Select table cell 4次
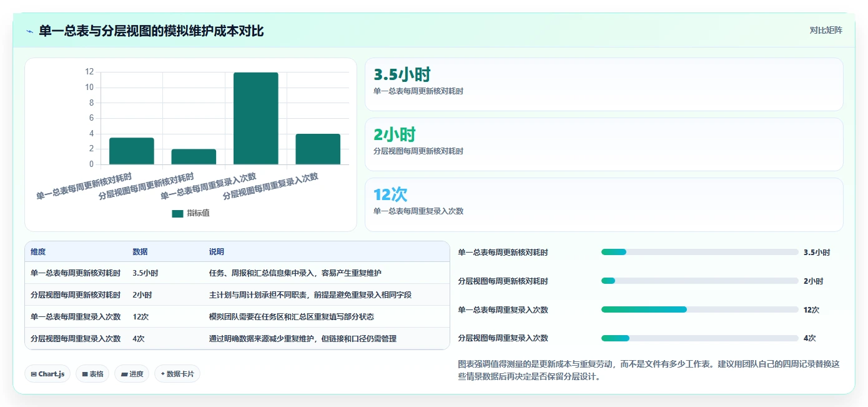 139,338
